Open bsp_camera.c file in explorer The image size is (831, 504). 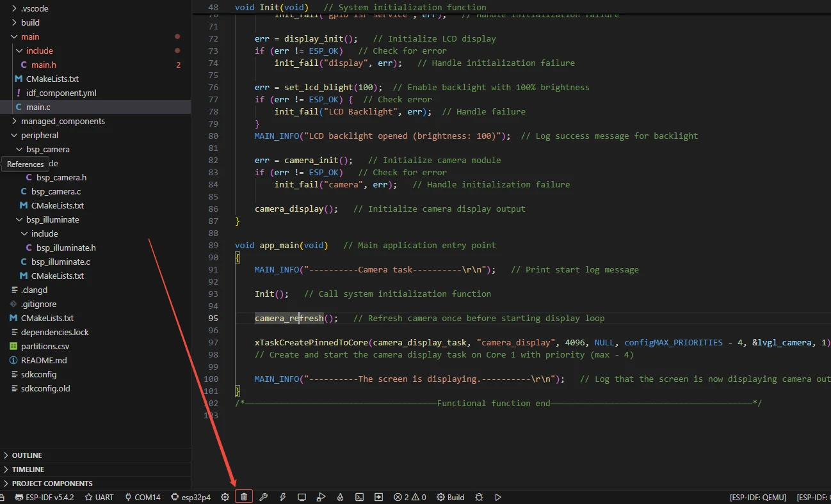click(x=56, y=191)
